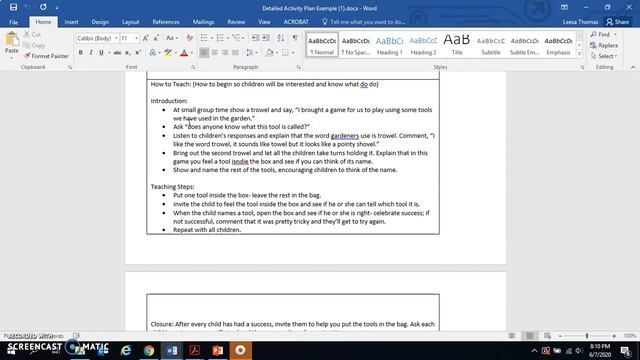Switch to the Insert tab
This screenshot has width=640, height=360.
tap(71, 22)
